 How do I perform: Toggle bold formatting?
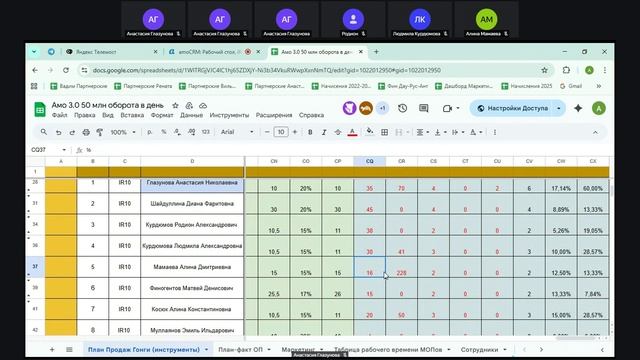(x=310, y=132)
